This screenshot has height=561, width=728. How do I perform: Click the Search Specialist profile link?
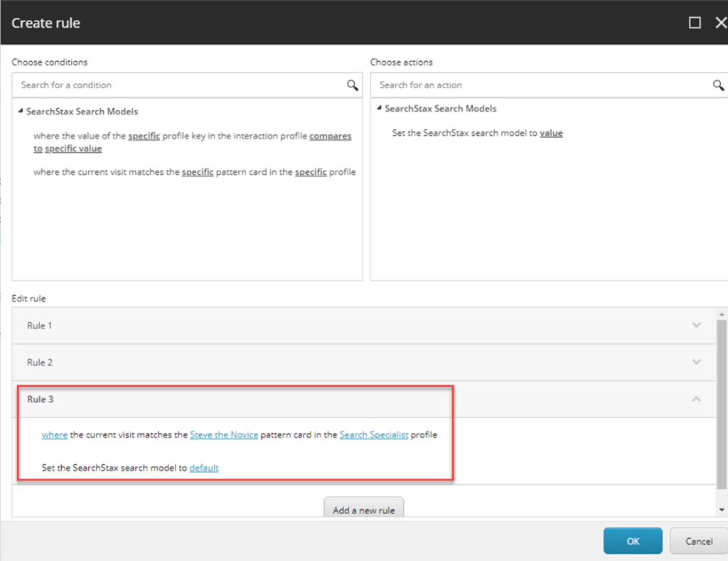(x=374, y=434)
